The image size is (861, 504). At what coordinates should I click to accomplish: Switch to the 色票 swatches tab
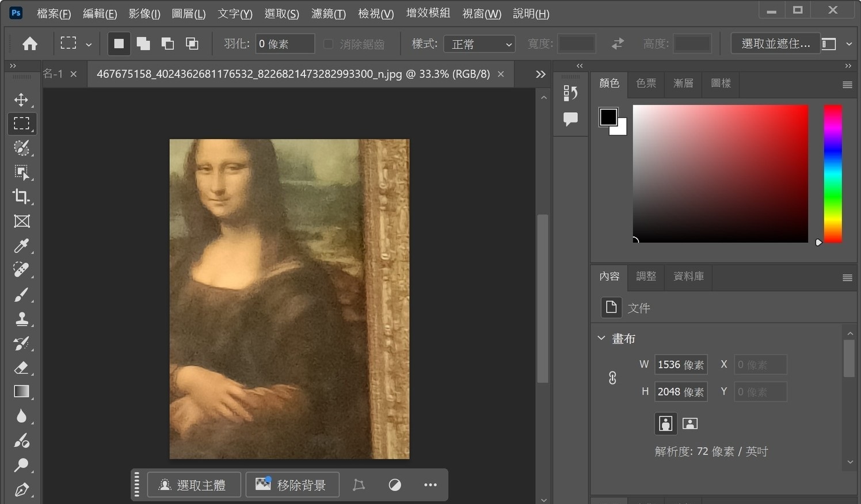646,83
